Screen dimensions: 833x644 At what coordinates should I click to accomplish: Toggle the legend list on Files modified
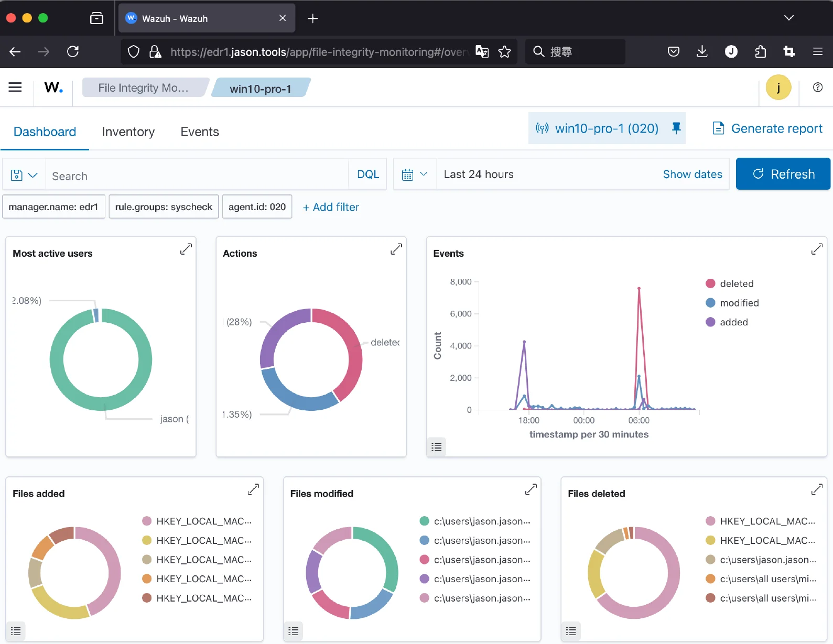294,631
